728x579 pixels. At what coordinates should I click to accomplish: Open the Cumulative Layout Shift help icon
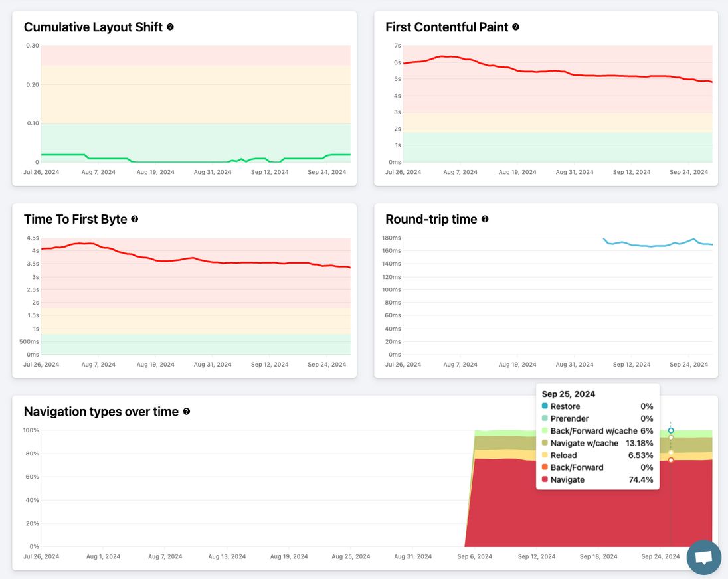(x=170, y=27)
